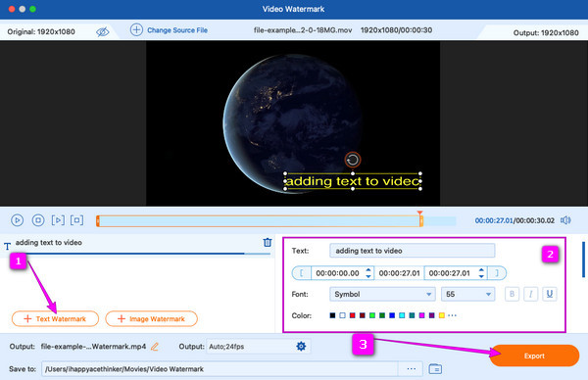Open output settings gear
The height and width of the screenshot is (380, 588).
coord(301,347)
